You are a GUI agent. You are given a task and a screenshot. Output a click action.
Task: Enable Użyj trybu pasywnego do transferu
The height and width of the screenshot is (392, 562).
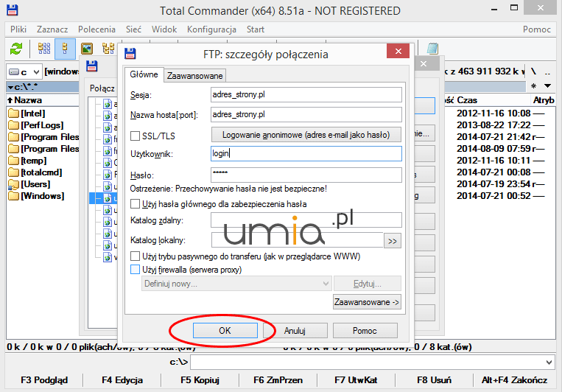click(x=135, y=256)
